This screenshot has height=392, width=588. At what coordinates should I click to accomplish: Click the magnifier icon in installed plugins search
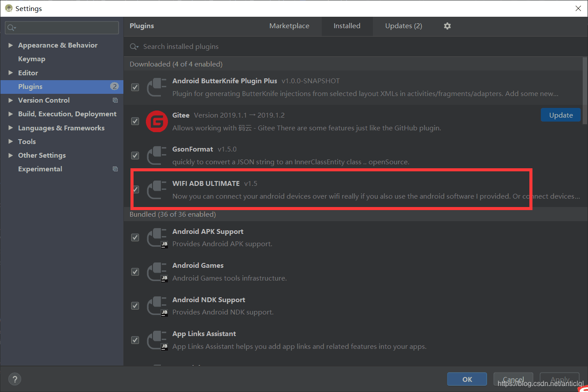134,47
